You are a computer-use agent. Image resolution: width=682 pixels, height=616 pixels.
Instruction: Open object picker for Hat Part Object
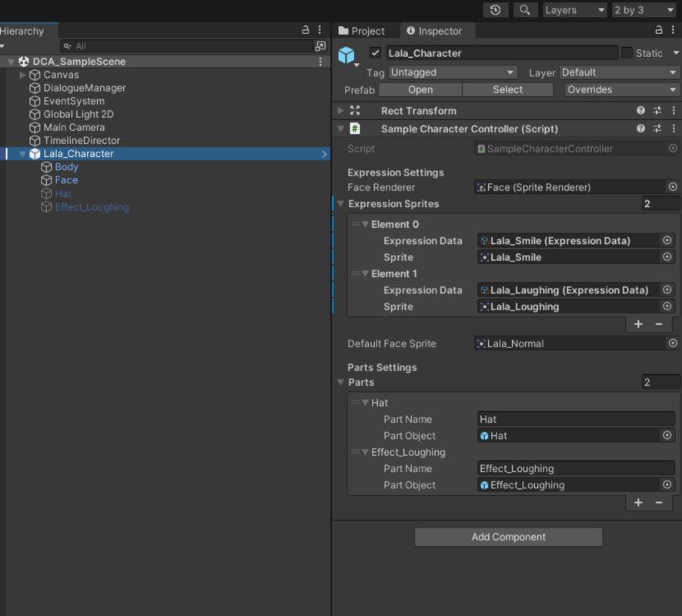pyautogui.click(x=667, y=436)
